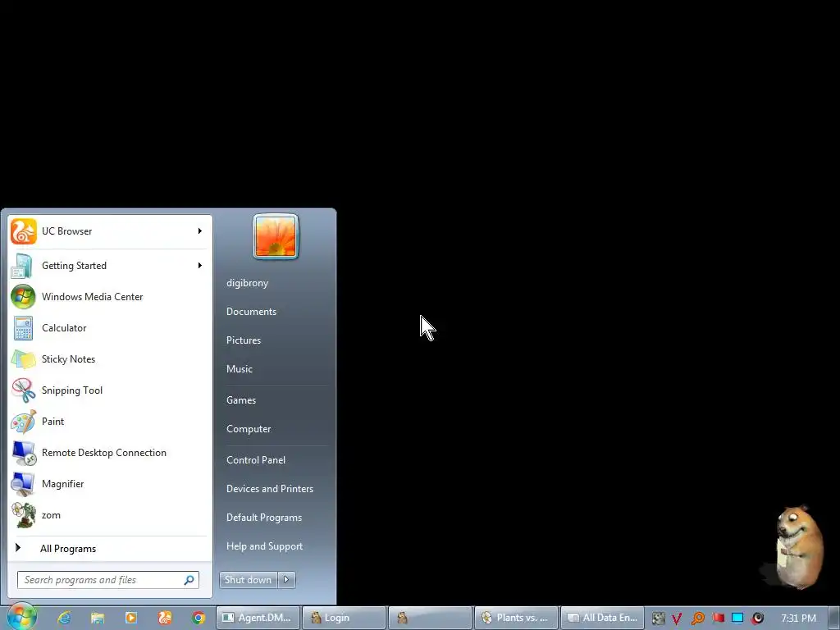This screenshot has width=840, height=630.
Task: Open Games folder
Action: [241, 400]
